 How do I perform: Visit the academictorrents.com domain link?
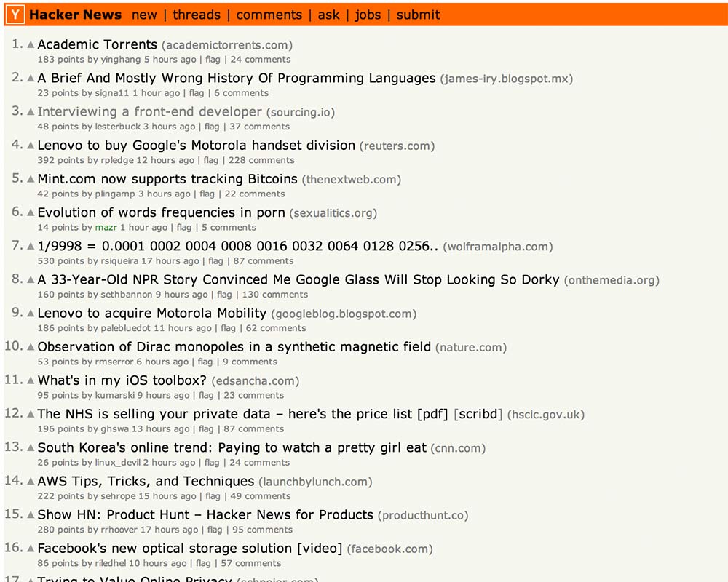[x=227, y=45]
